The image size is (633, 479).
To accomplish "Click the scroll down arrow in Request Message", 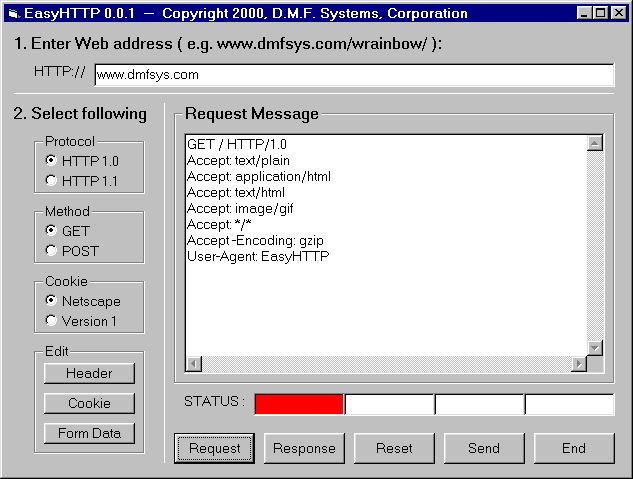I will (595, 348).
